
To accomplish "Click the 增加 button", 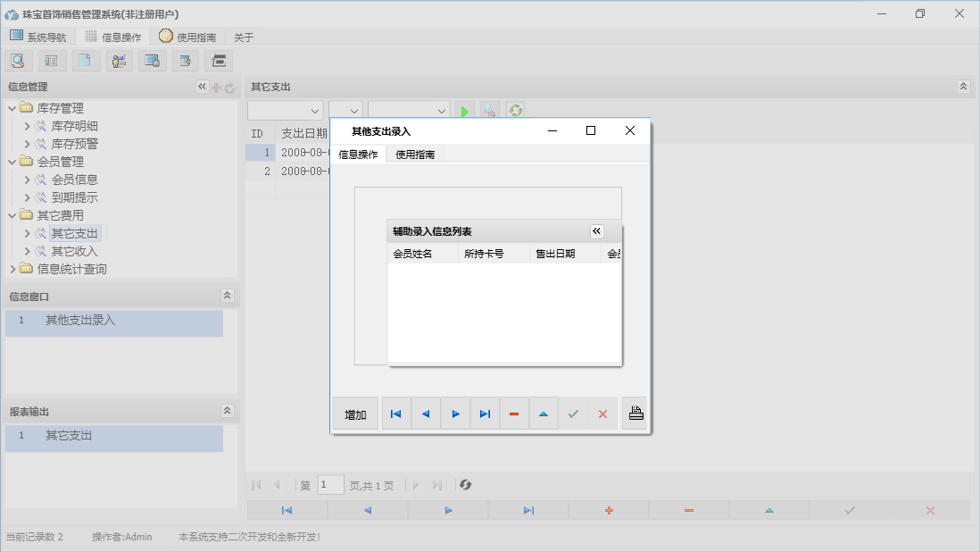I will tap(355, 414).
